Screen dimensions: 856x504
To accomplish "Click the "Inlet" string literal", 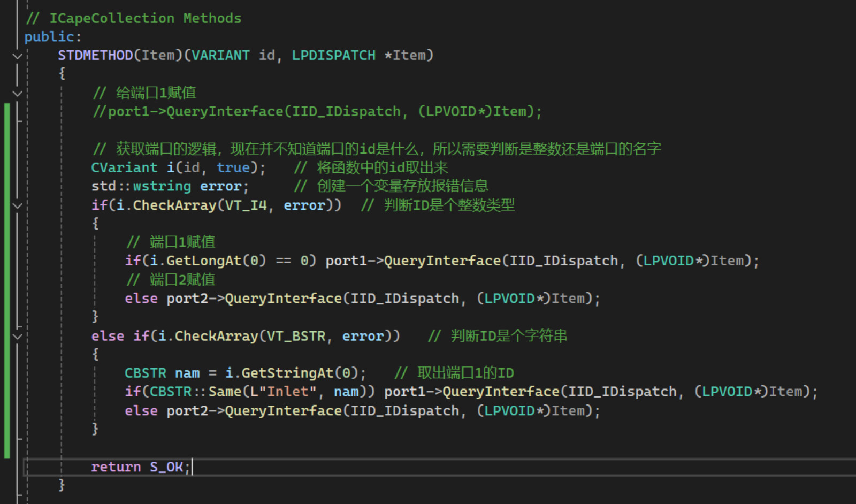I will coord(287,392).
